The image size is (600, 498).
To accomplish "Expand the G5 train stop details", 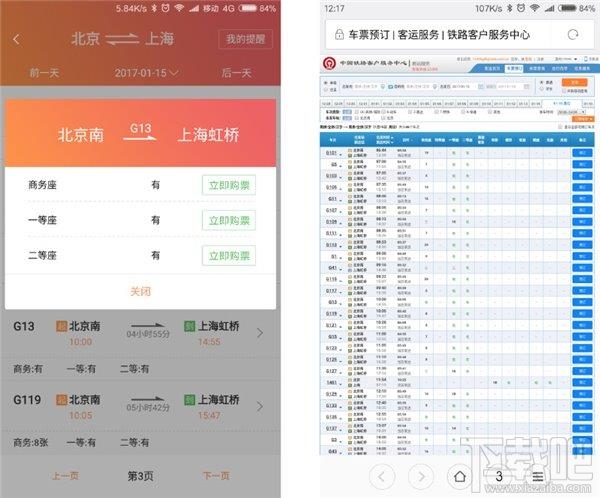I will (341, 166).
